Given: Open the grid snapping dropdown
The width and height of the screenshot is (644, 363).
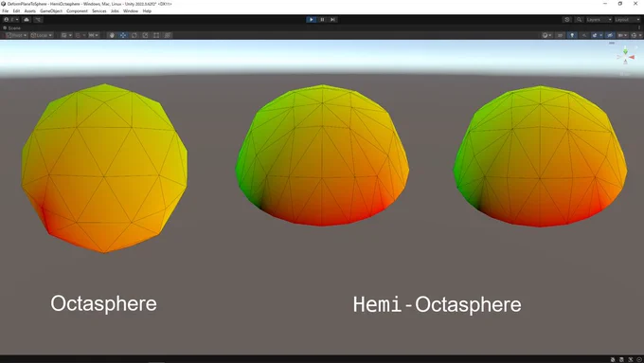Looking at the screenshot, I should coord(80,35).
